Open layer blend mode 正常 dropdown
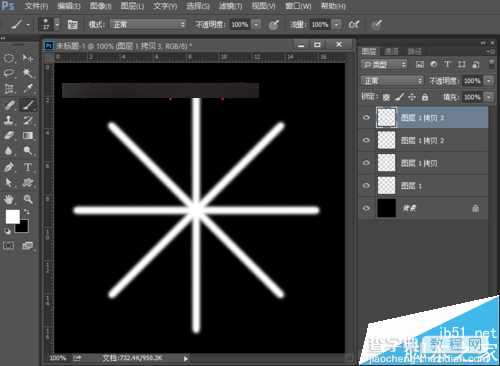500x366 pixels. click(x=392, y=81)
